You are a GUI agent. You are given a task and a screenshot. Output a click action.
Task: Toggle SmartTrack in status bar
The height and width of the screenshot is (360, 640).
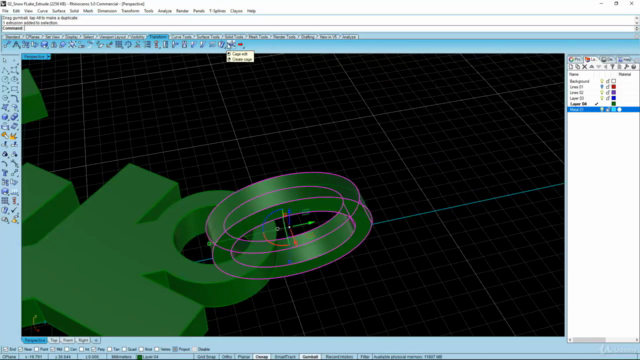click(285, 357)
